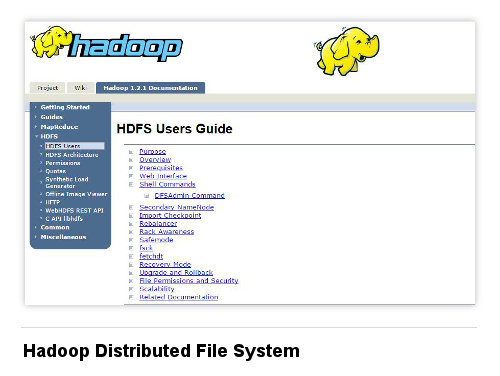The width and height of the screenshot is (500, 376).
Task: Click the bullet icon beside Overview
Action: 131,160
